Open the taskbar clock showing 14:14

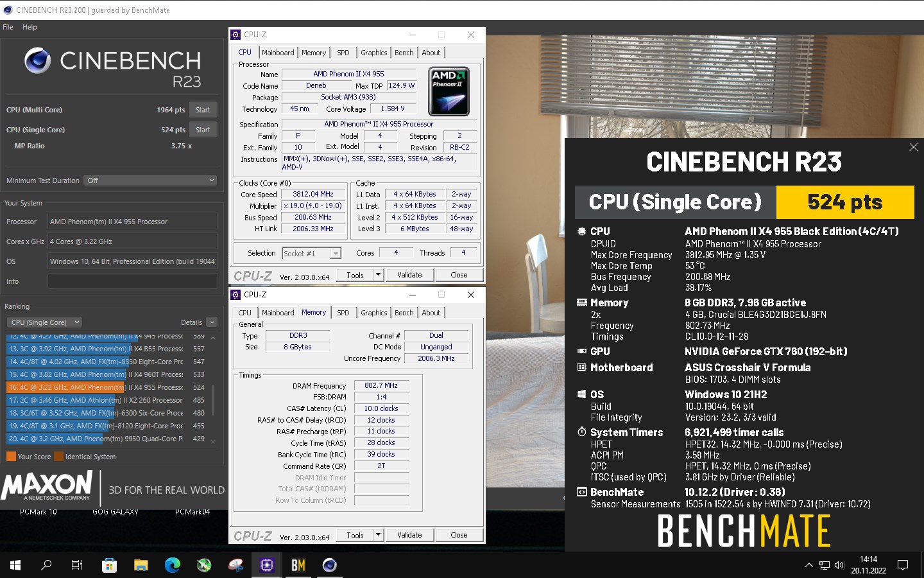tap(869, 565)
